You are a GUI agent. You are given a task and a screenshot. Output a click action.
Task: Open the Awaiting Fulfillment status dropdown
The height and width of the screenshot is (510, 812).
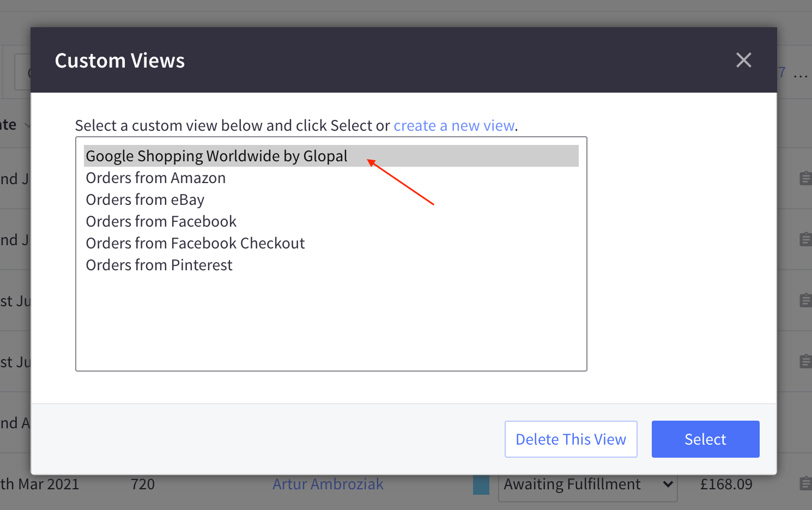(588, 484)
